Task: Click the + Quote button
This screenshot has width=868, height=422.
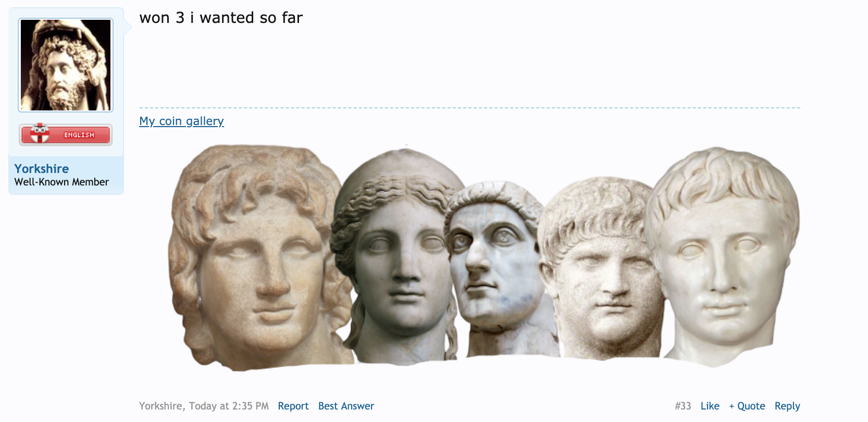Action: point(747,406)
